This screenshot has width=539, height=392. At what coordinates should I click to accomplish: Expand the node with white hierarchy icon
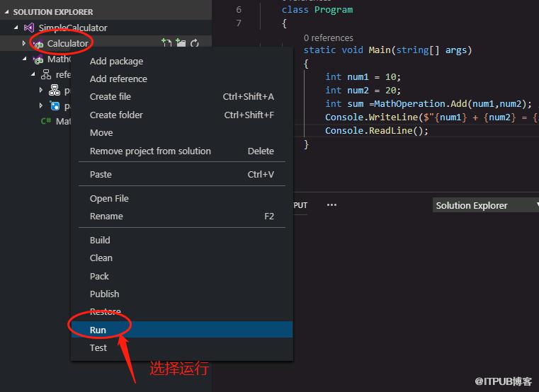click(x=41, y=90)
